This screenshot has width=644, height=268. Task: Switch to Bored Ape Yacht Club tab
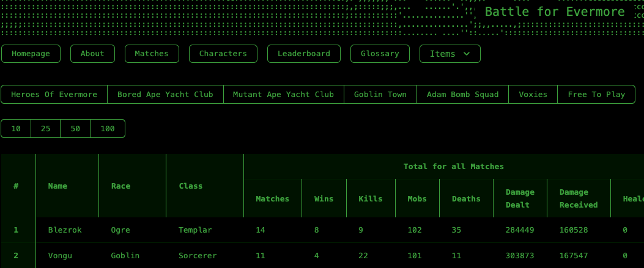165,95
